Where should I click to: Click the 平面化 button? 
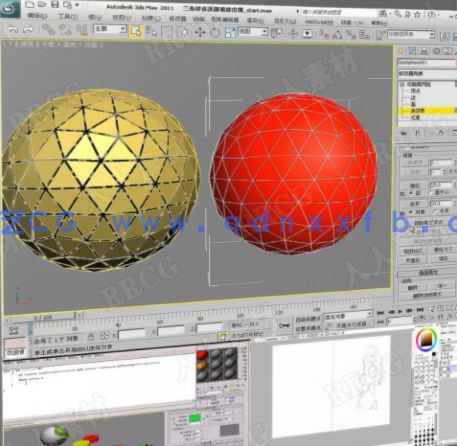pyautogui.click(x=413, y=261)
